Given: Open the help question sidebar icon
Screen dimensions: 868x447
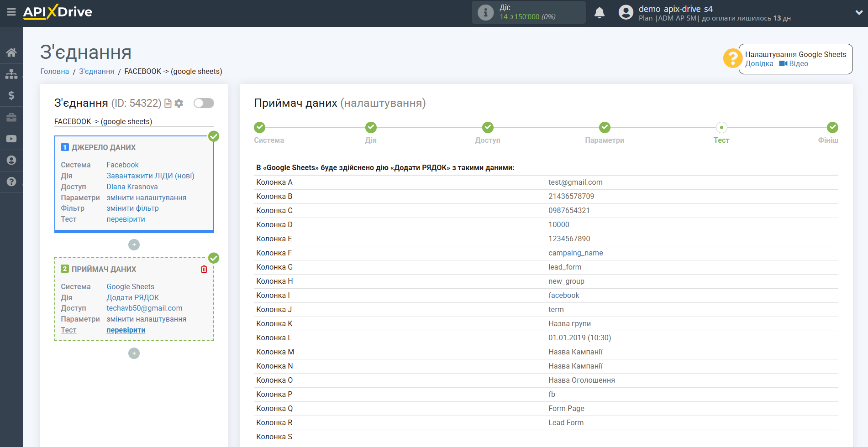Looking at the screenshot, I should 11,182.
